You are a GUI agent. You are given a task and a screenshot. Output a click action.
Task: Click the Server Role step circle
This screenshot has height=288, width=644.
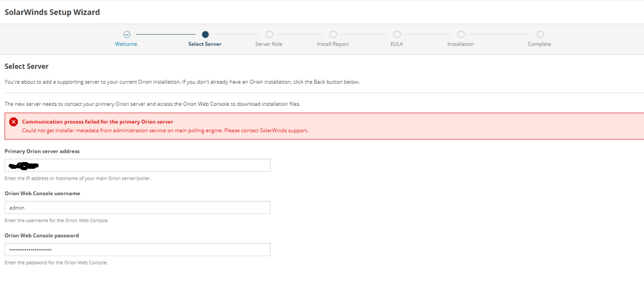pyautogui.click(x=269, y=35)
